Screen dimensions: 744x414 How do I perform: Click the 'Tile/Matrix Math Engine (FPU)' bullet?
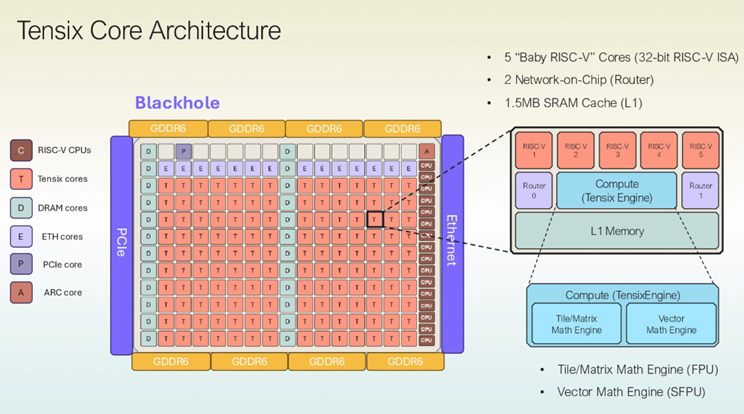pos(638,369)
